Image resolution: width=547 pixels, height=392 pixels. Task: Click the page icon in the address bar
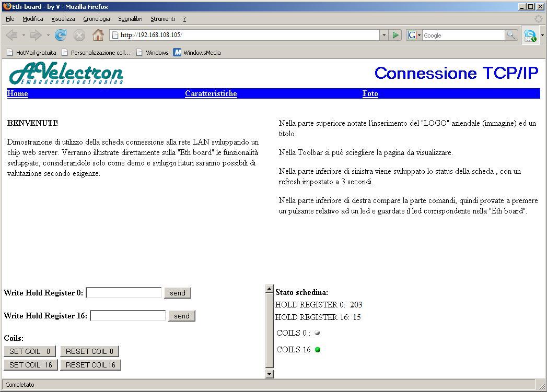(x=115, y=35)
